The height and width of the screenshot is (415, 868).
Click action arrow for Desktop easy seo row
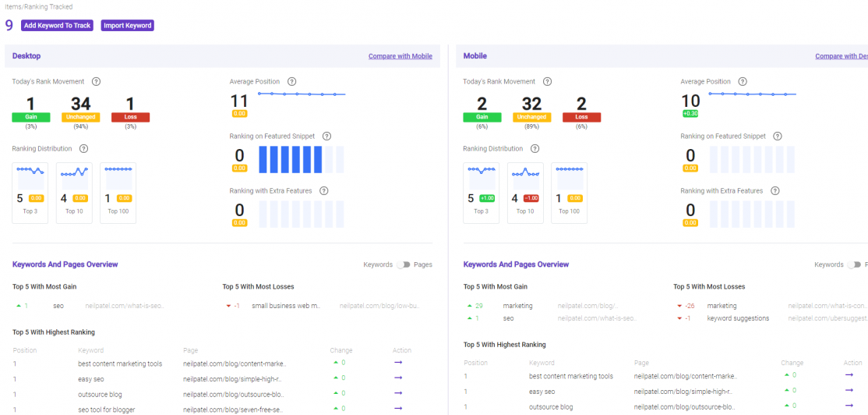(x=398, y=378)
